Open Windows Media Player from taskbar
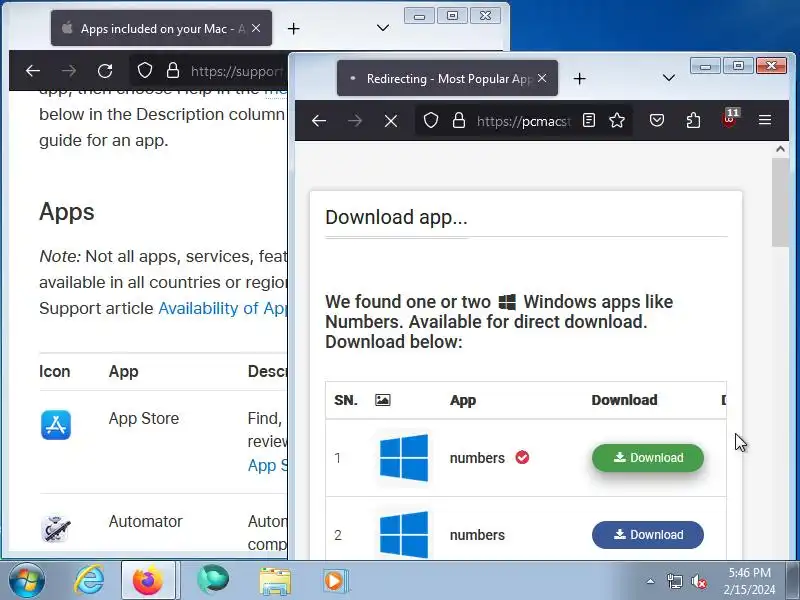The image size is (800, 600). (x=336, y=581)
